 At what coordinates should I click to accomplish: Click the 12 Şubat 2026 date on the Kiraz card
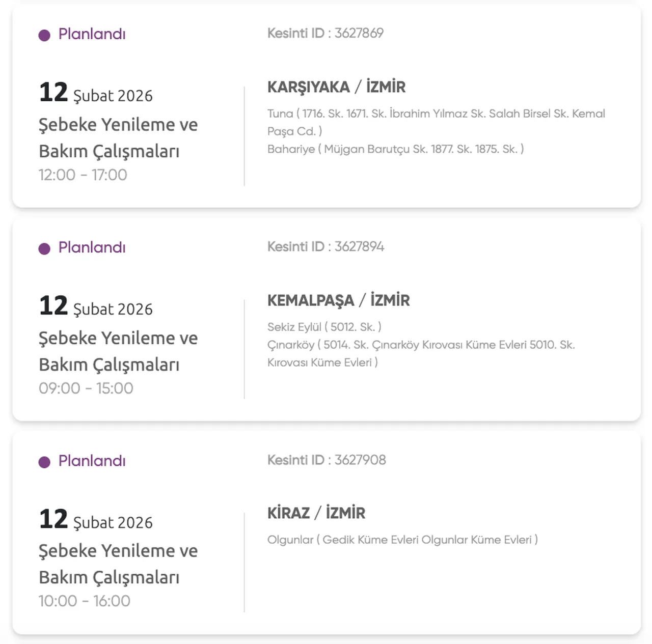(x=96, y=520)
